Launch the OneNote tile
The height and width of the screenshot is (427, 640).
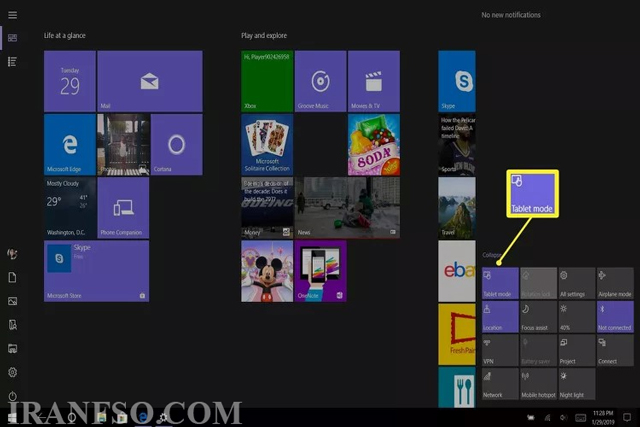click(x=320, y=271)
